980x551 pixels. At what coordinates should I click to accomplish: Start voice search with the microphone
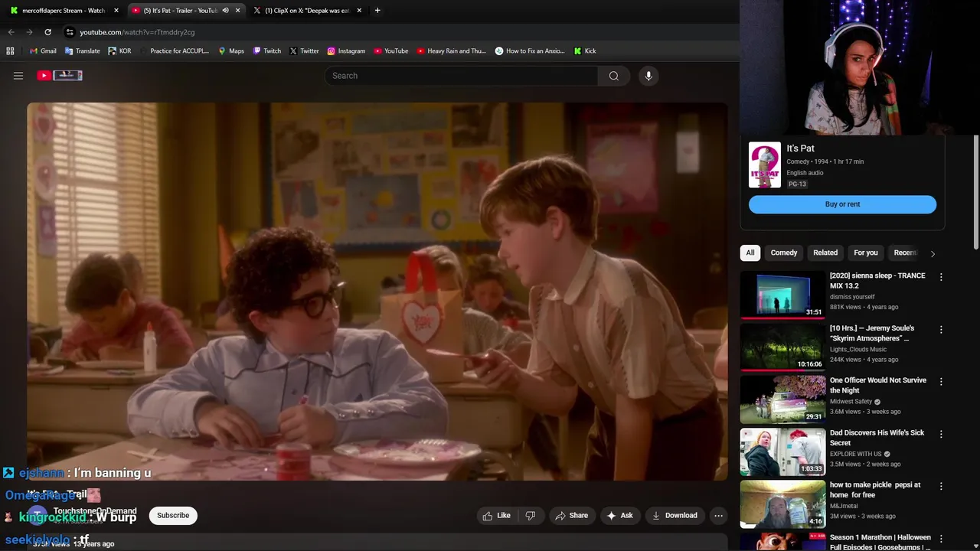(648, 76)
